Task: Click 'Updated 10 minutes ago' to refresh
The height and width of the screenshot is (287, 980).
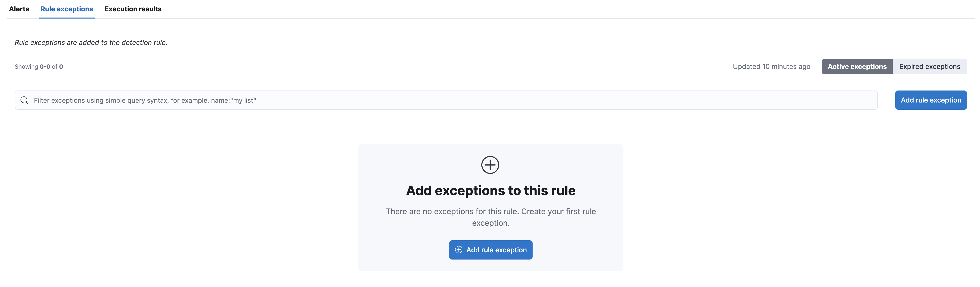Action: 771,66
